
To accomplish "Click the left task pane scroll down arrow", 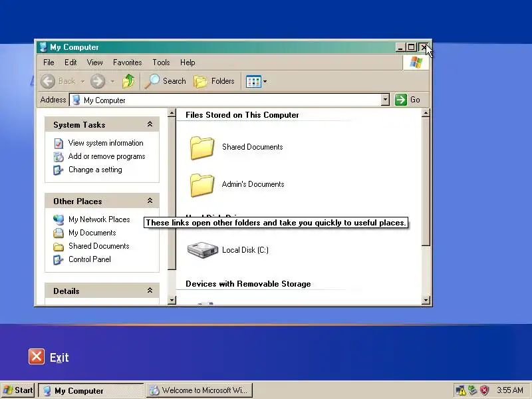I will point(172,300).
